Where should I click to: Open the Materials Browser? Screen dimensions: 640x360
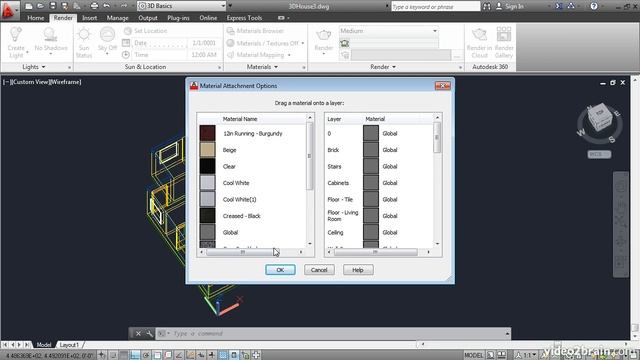click(255, 31)
